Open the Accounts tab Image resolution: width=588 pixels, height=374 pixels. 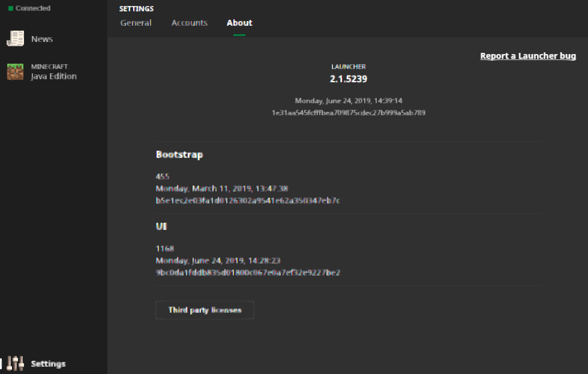(x=190, y=23)
